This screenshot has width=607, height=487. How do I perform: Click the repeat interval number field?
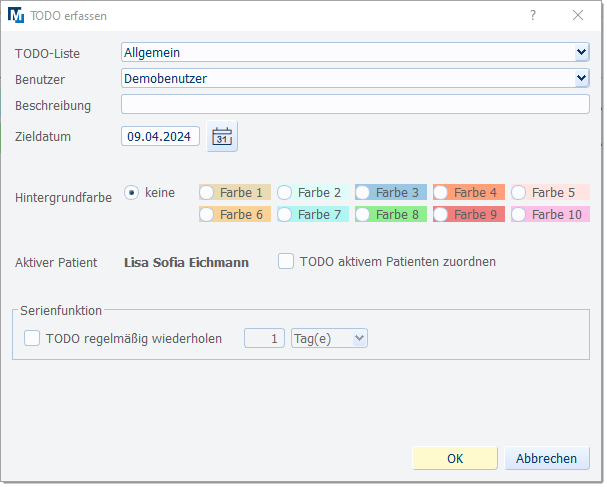click(x=264, y=339)
